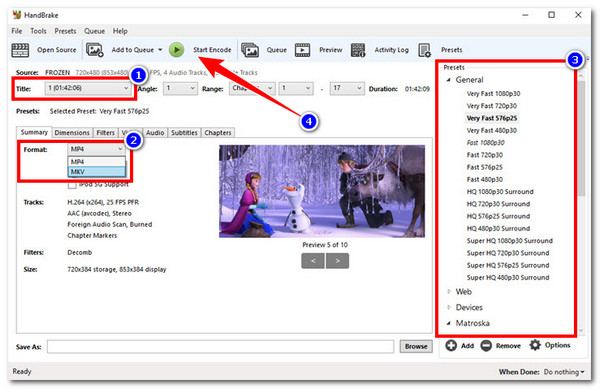Select Fast 720p30 preset
This screenshot has width=600, height=389.
point(485,155)
